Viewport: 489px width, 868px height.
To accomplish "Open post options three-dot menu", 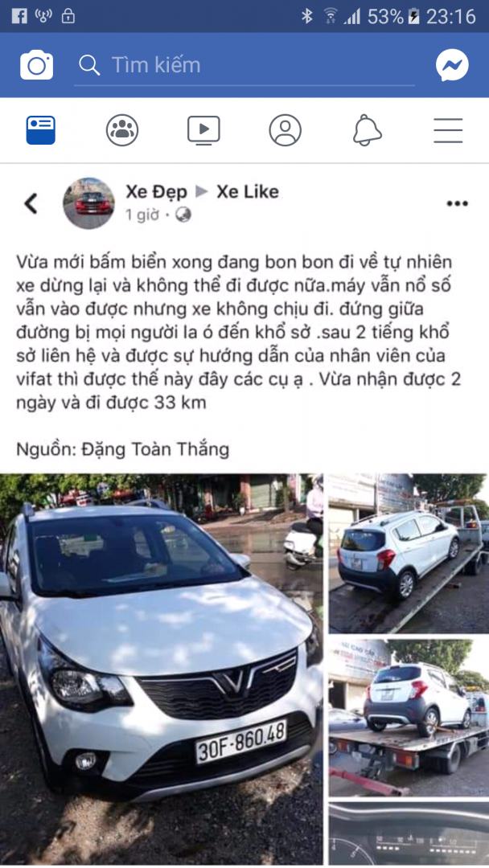I will click(458, 203).
